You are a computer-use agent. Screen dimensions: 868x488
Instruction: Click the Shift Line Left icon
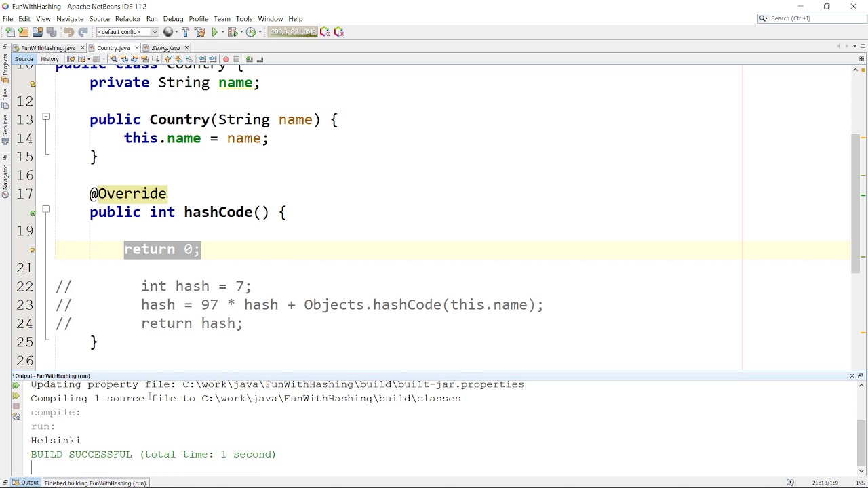click(x=202, y=59)
